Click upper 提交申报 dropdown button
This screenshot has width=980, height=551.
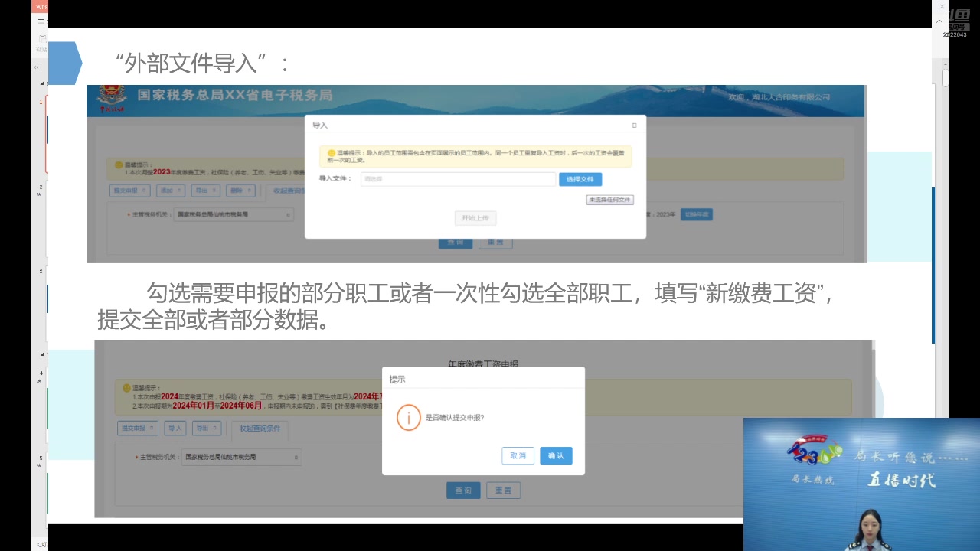click(x=129, y=191)
